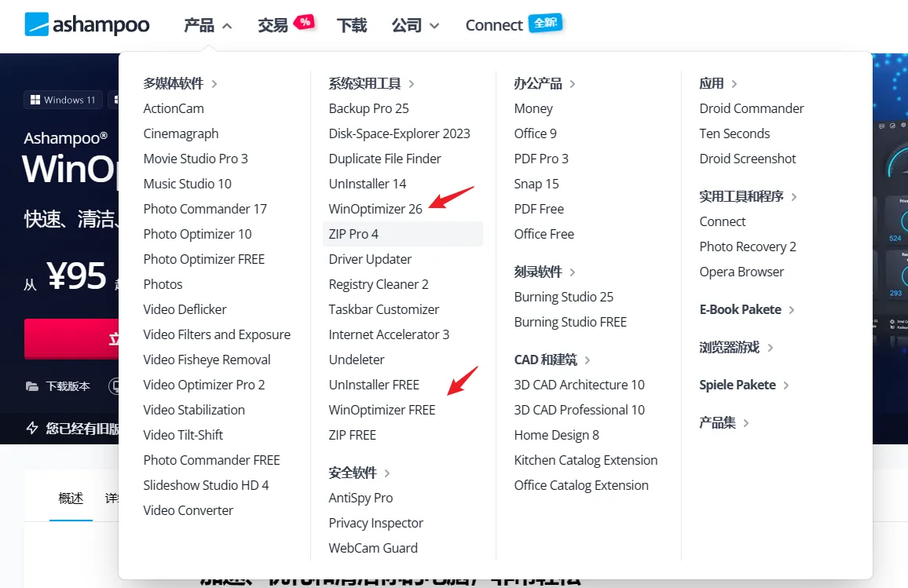The image size is (908, 588).
Task: Open the 下载 menu item
Action: pos(351,25)
